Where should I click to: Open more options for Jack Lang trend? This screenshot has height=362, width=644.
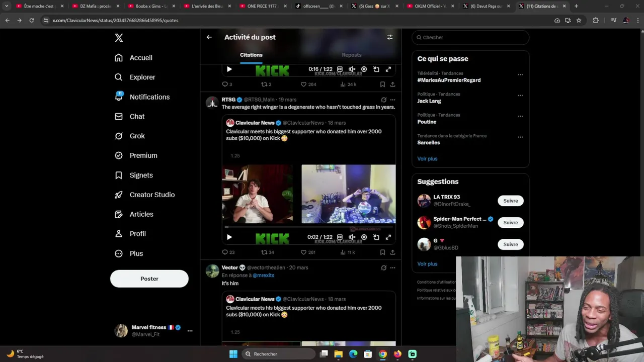(520, 95)
